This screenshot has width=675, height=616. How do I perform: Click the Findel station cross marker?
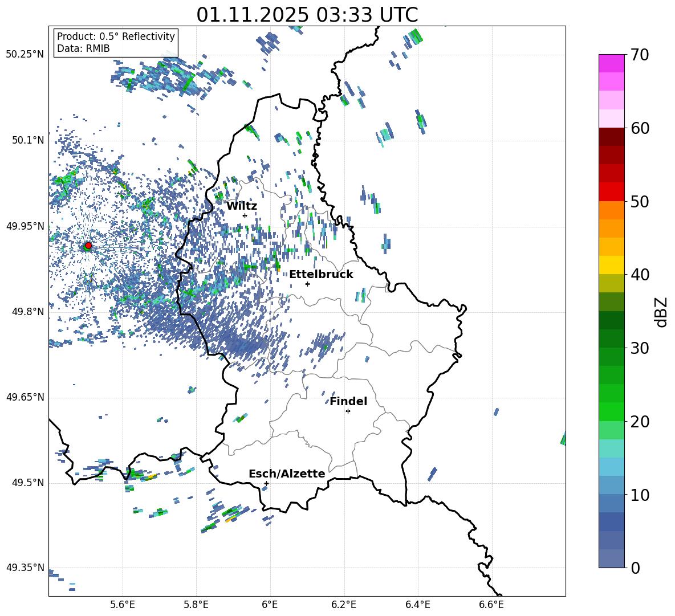coord(348,411)
